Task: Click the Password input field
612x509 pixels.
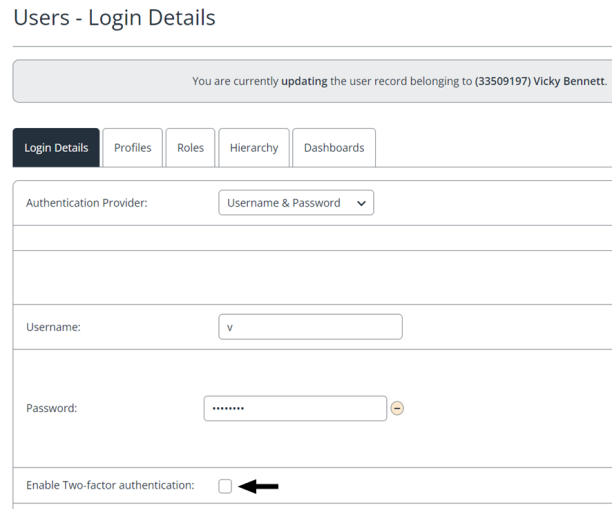Action: 295,408
